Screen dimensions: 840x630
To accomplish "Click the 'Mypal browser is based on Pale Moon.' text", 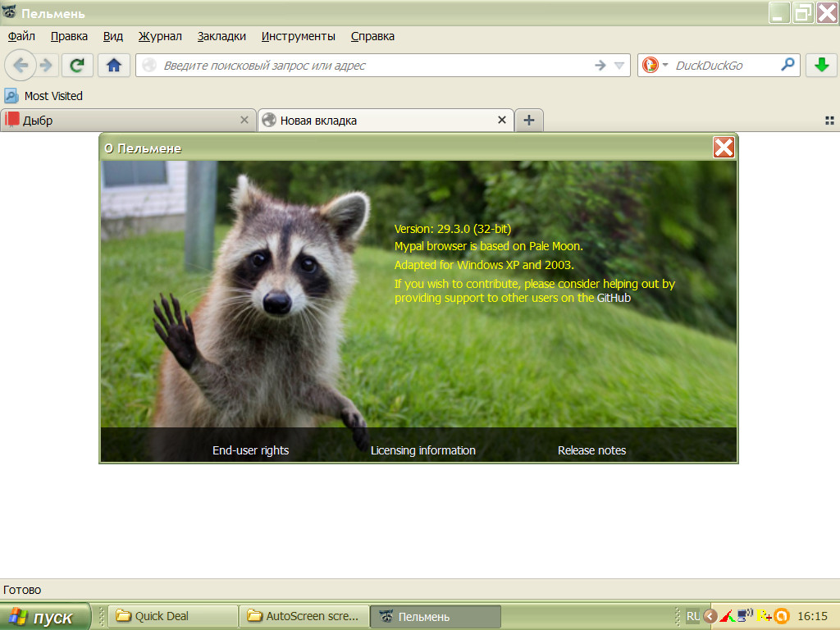I will 489,246.
